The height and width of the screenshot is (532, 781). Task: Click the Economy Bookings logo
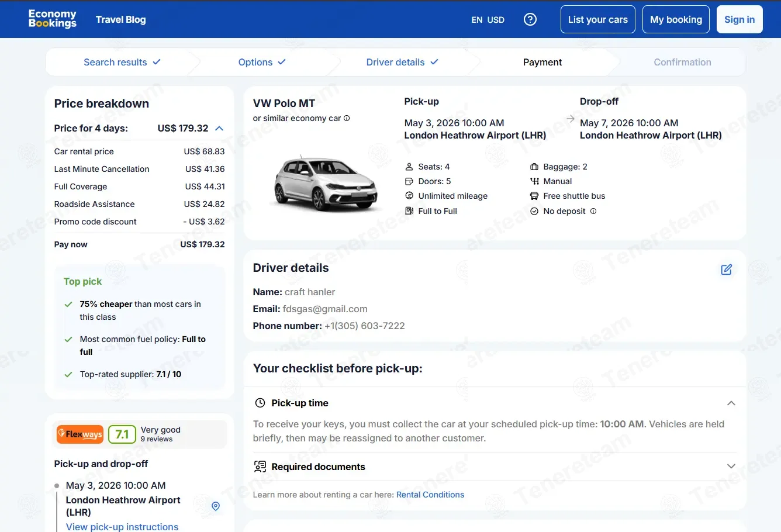(53, 19)
